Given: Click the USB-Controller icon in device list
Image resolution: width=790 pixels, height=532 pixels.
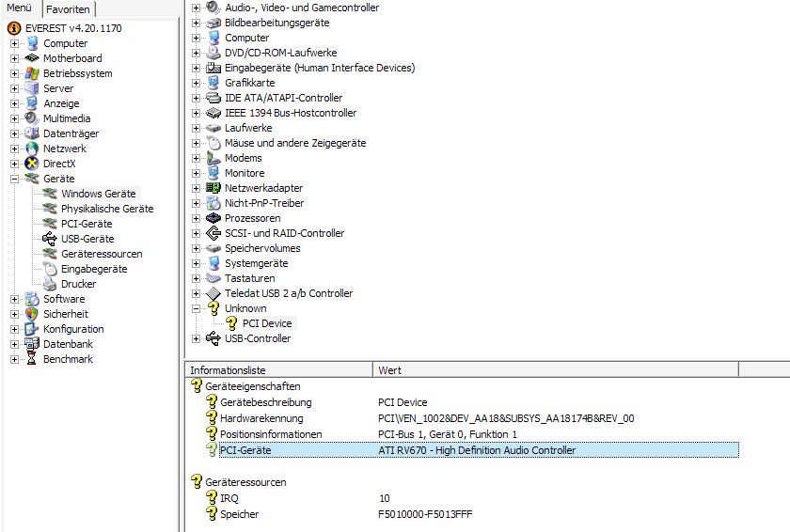Looking at the screenshot, I should [213, 338].
